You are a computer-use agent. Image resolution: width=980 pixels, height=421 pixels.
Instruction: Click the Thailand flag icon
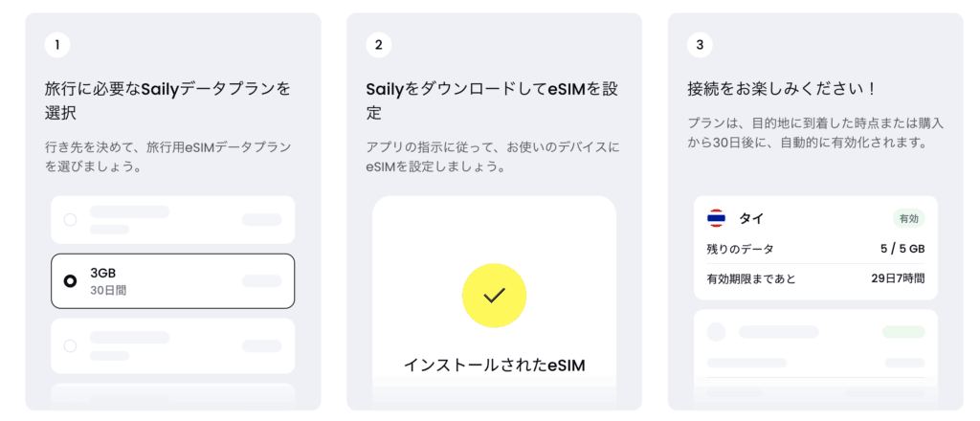click(716, 219)
